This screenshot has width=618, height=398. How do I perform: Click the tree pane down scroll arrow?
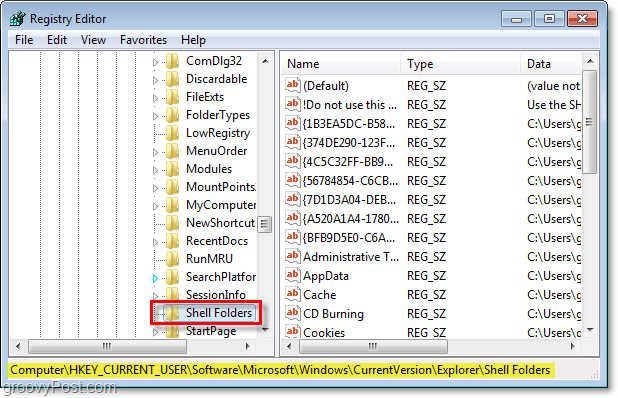(x=266, y=330)
